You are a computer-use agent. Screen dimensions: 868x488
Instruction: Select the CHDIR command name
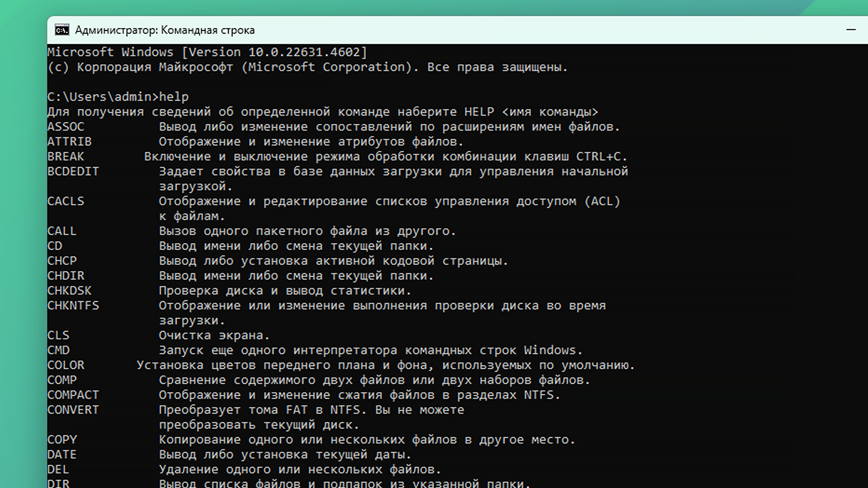pos(66,276)
